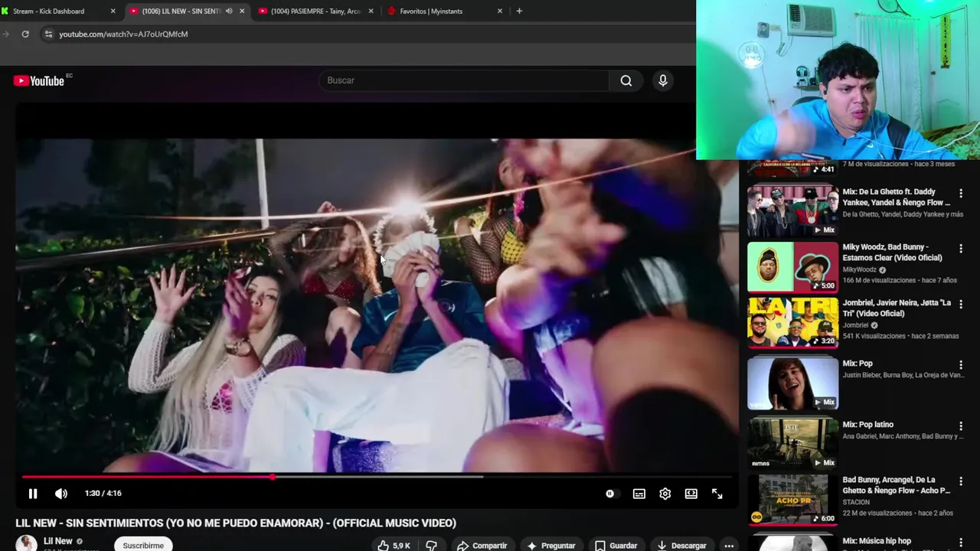Click the Descargar download button
This screenshot has width=980, height=551.
[x=681, y=545]
